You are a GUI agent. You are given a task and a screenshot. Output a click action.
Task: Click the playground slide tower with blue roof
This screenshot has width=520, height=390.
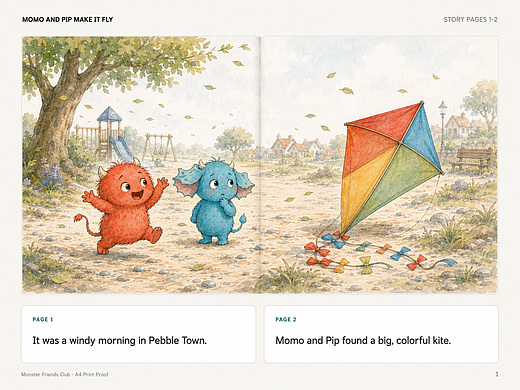pos(106,133)
